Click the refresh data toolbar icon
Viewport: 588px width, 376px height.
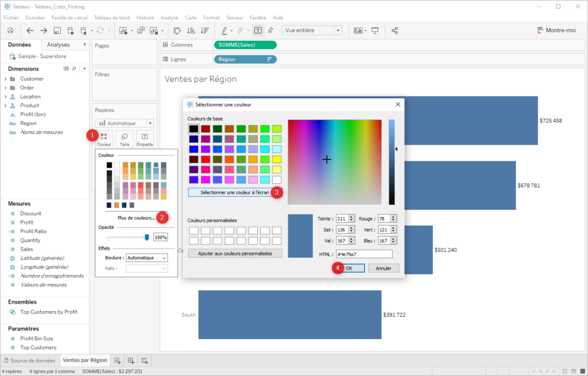[x=100, y=30]
